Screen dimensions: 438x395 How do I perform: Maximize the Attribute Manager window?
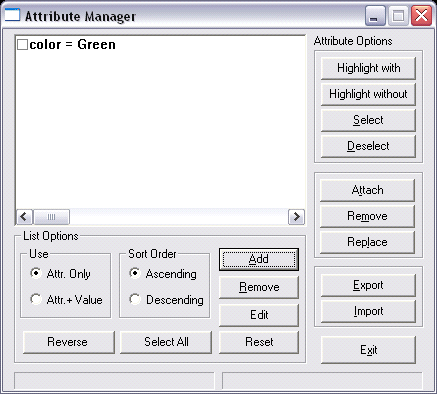tap(398, 15)
